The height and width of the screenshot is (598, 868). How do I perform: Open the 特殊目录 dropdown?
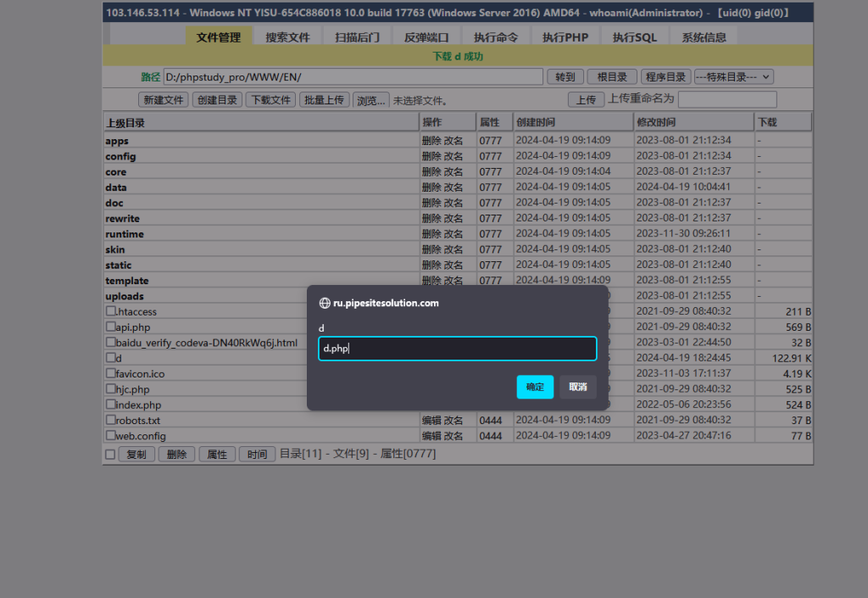[733, 77]
